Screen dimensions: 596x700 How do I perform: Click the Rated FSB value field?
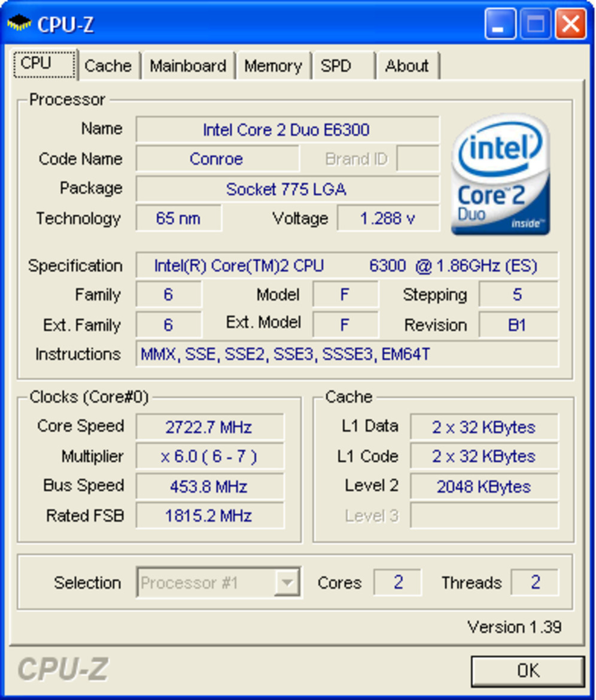(210, 516)
